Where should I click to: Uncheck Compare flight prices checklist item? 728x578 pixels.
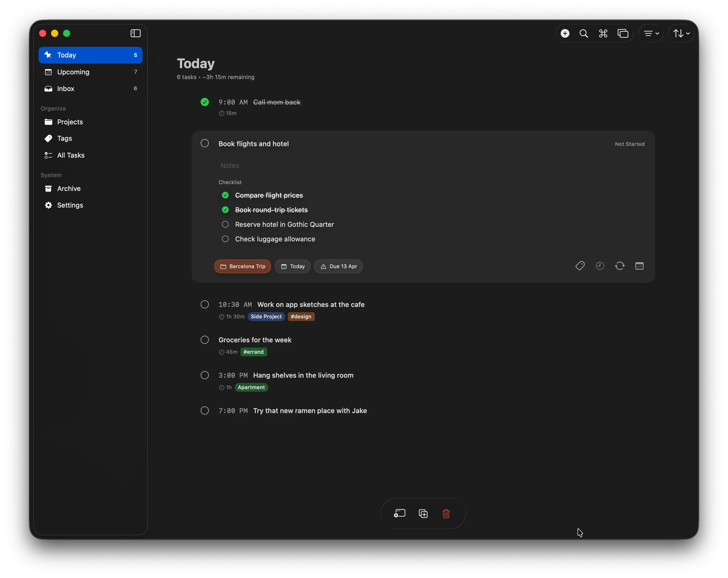225,195
